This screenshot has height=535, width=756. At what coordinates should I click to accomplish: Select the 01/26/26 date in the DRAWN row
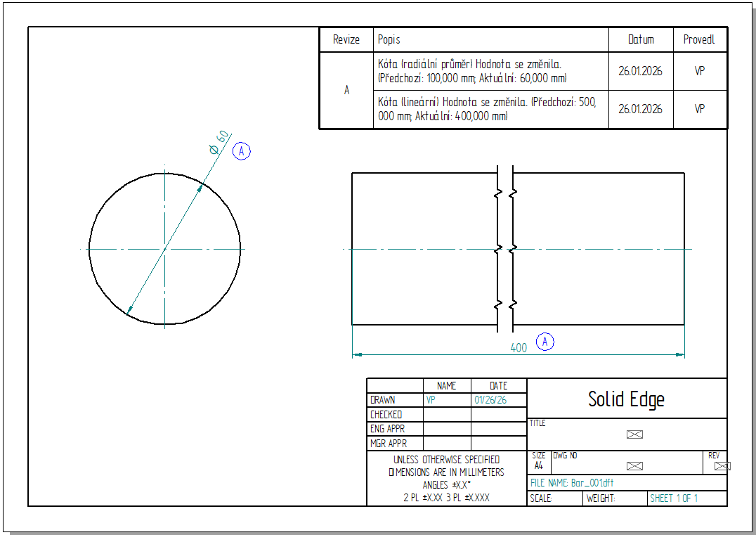[490, 400]
